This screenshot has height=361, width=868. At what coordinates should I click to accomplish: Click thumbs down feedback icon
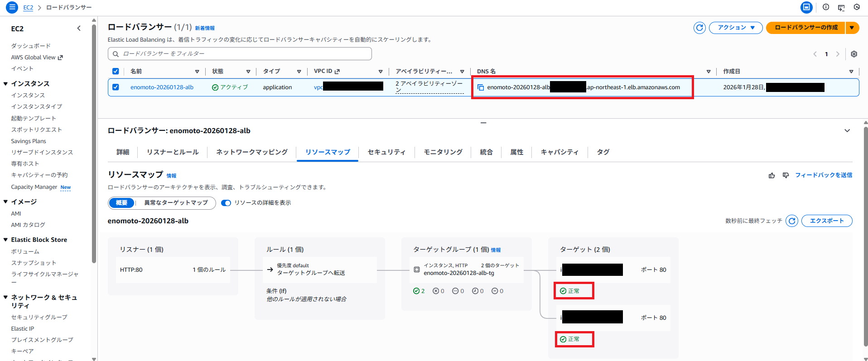tap(786, 175)
